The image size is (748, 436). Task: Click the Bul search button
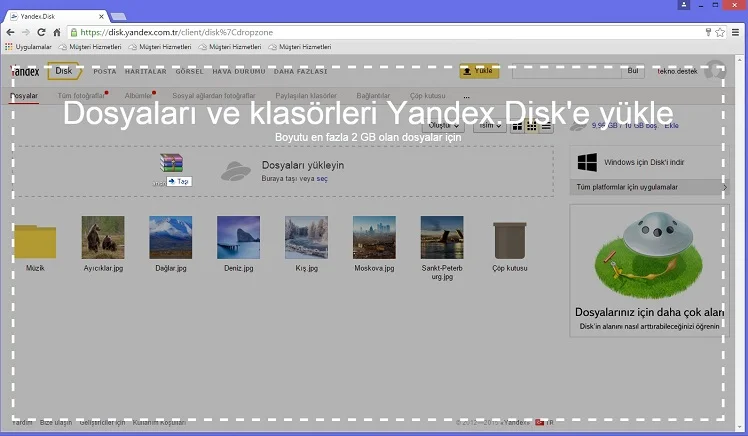coord(632,71)
